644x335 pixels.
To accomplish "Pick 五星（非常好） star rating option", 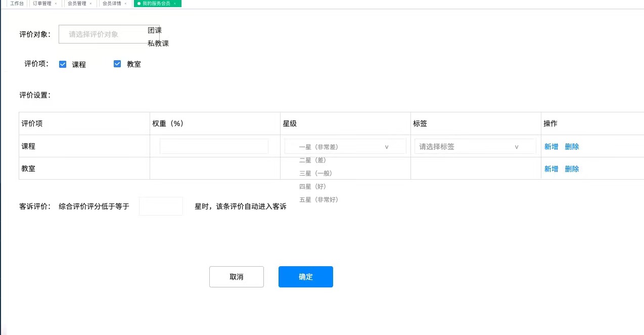I will pos(318,199).
